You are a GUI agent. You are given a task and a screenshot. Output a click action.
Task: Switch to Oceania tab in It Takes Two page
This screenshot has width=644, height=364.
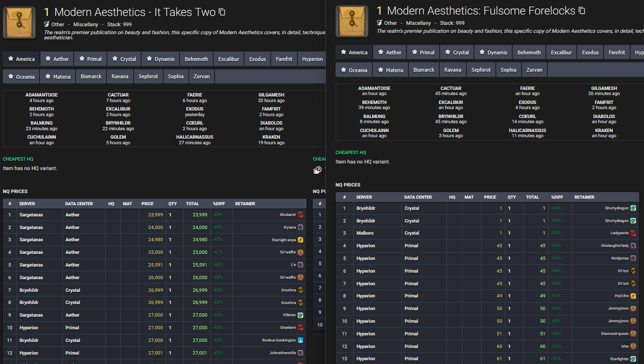point(21,76)
